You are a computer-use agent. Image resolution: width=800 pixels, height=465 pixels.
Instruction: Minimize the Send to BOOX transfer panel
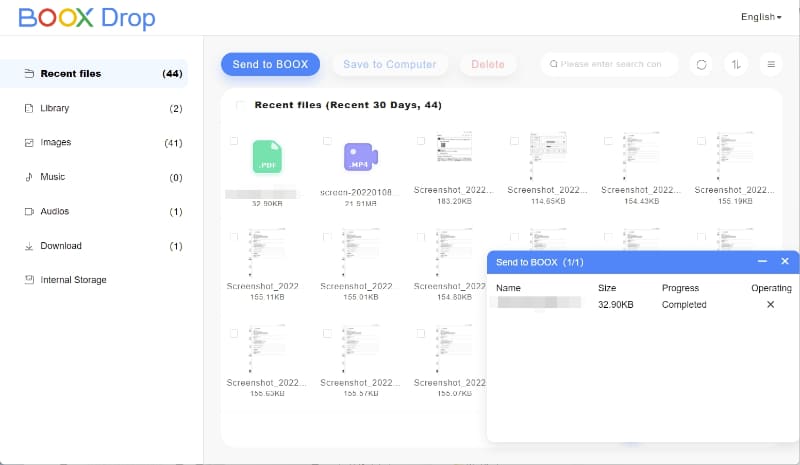762,261
